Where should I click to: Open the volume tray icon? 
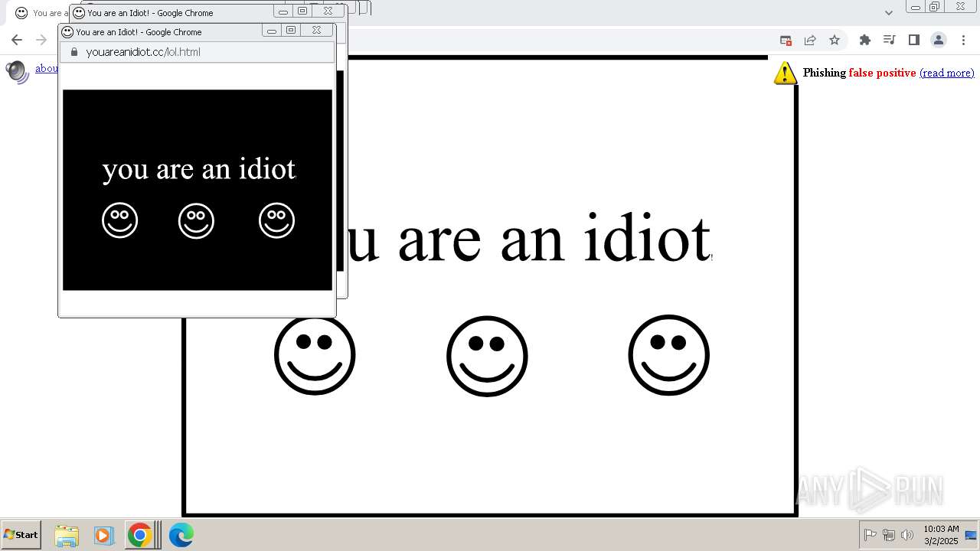[907, 535]
